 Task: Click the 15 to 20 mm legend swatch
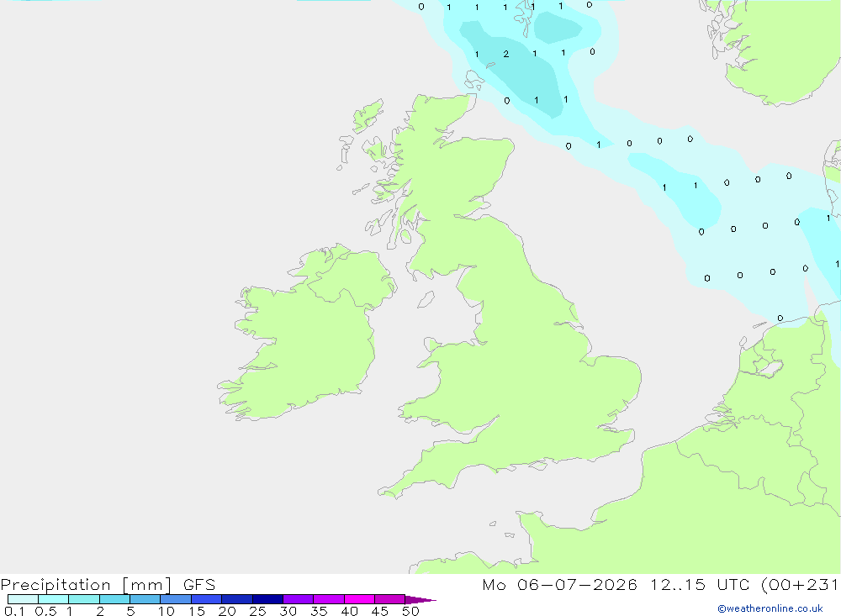coord(207,599)
